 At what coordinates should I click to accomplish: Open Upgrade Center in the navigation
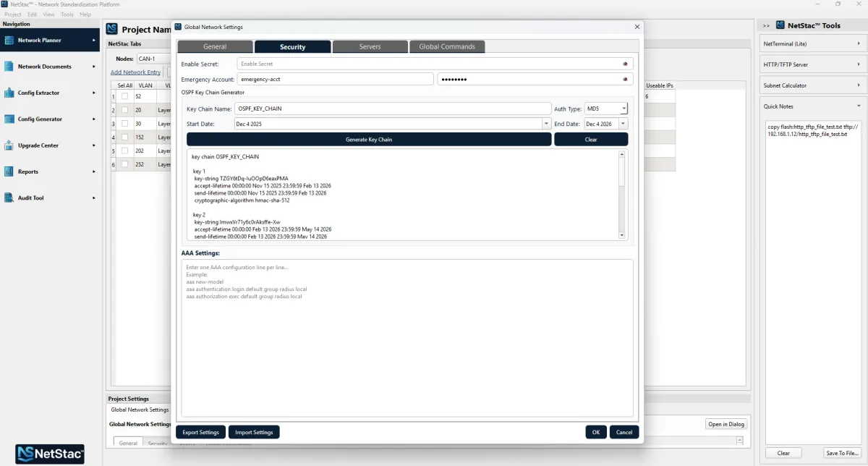[x=49, y=145]
